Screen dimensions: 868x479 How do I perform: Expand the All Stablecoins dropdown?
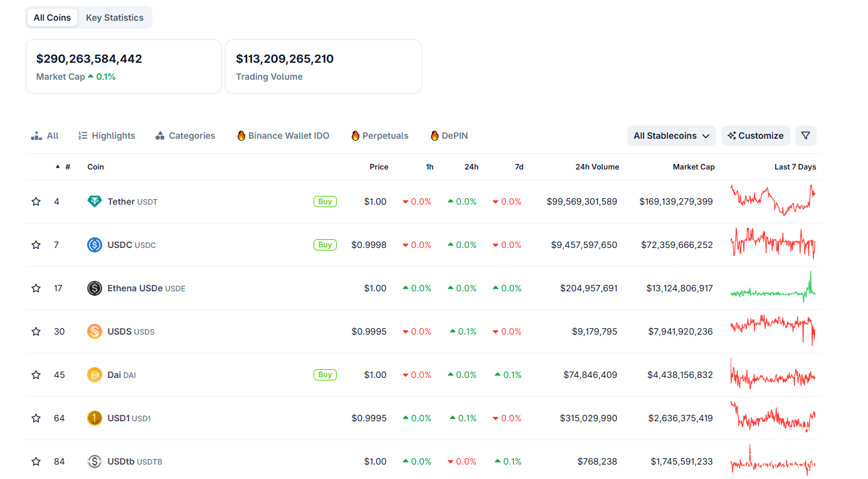671,136
